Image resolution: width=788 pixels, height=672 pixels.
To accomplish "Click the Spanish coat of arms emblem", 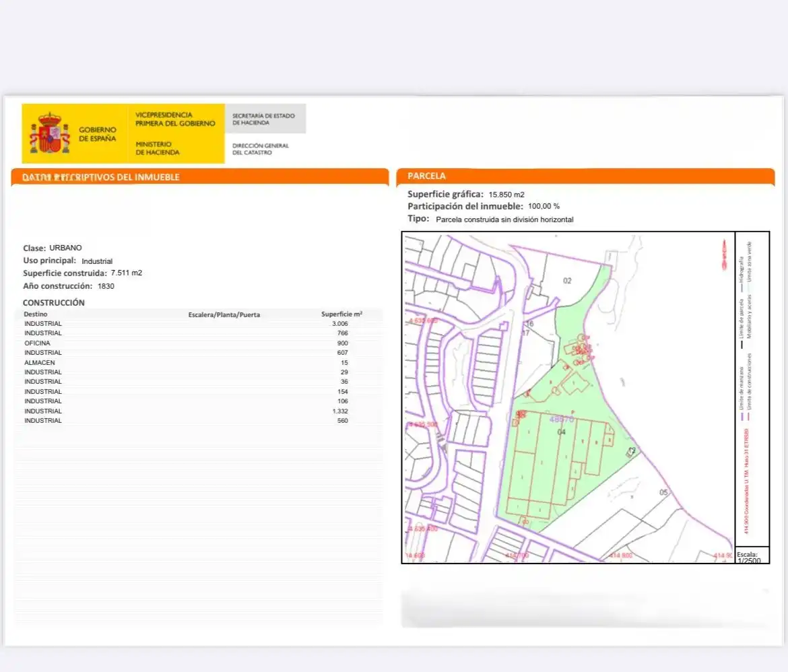I will pyautogui.click(x=50, y=133).
